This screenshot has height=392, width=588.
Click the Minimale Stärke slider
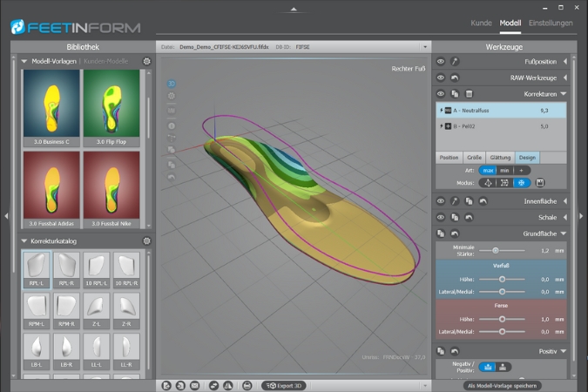[495, 250]
